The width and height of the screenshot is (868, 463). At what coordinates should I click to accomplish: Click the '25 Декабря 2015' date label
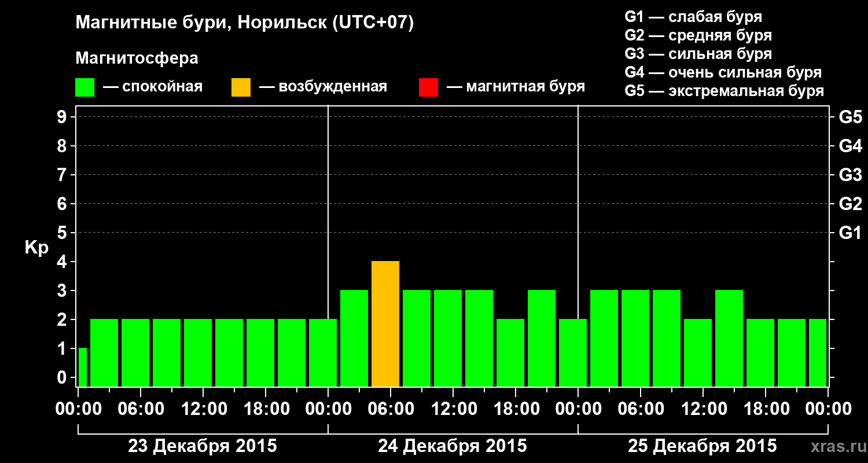(x=703, y=446)
